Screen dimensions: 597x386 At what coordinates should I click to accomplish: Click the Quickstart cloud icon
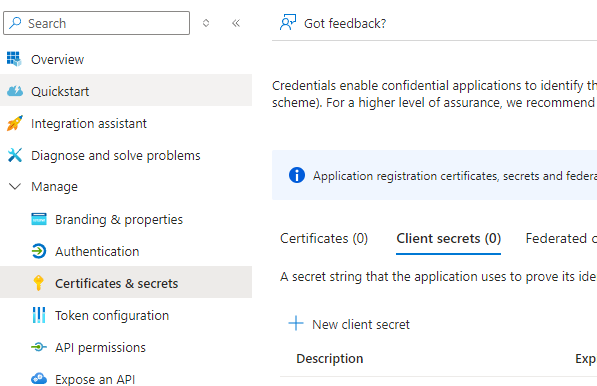pos(15,91)
